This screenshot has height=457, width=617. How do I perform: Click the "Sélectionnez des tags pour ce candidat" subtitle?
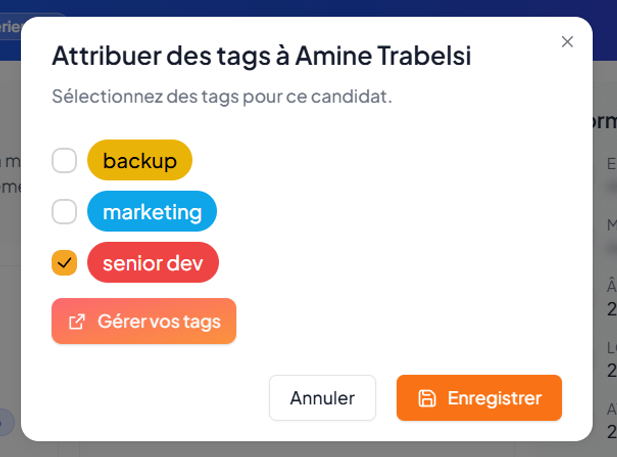click(221, 96)
